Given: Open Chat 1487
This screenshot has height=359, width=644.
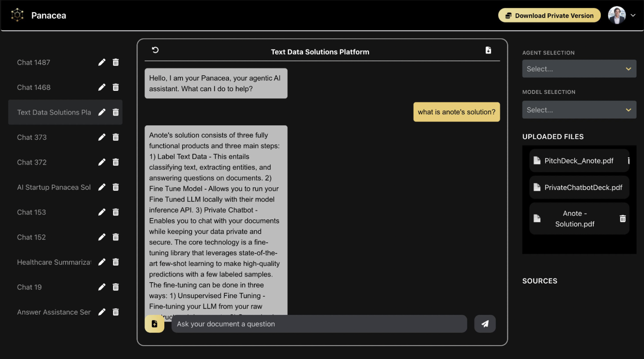Looking at the screenshot, I should pos(33,62).
